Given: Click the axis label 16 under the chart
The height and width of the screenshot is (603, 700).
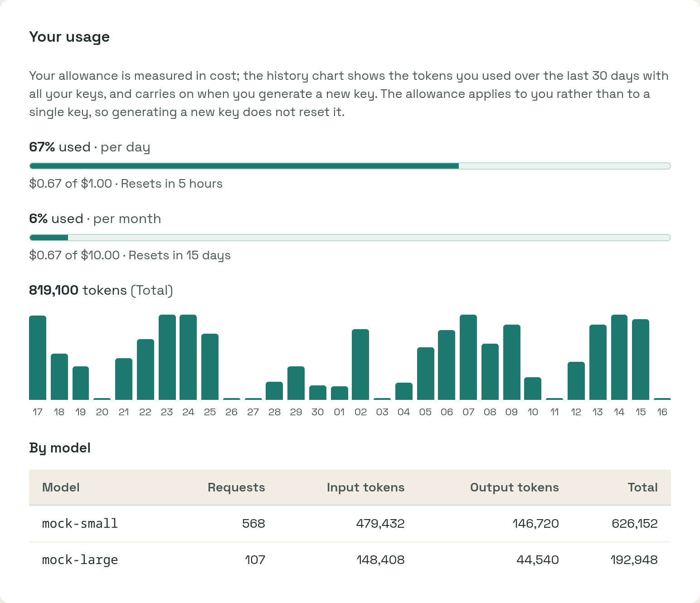Looking at the screenshot, I should (x=662, y=412).
